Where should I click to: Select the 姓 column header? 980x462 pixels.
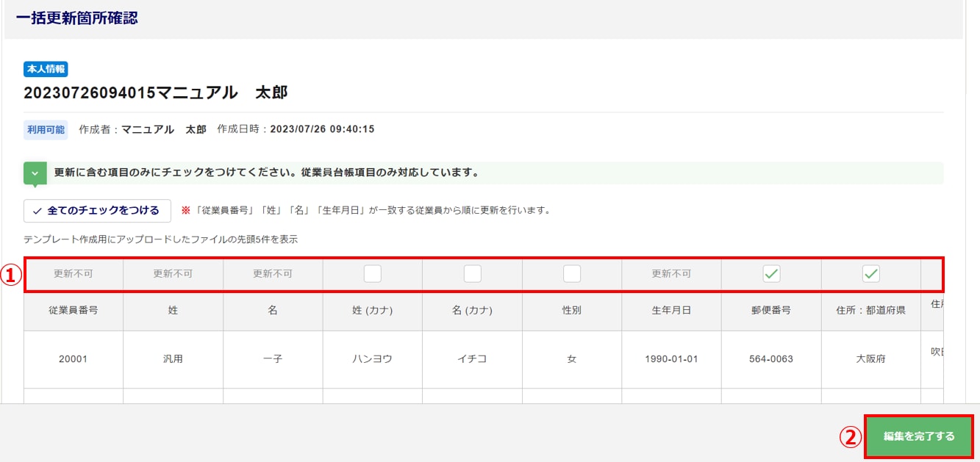173,311
